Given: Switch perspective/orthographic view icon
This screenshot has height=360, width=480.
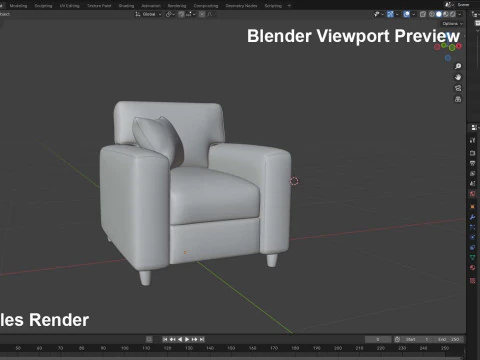Looking at the screenshot, I should point(458,99).
